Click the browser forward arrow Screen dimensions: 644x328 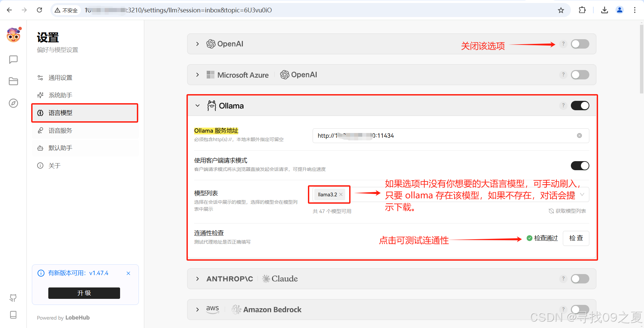(24, 10)
